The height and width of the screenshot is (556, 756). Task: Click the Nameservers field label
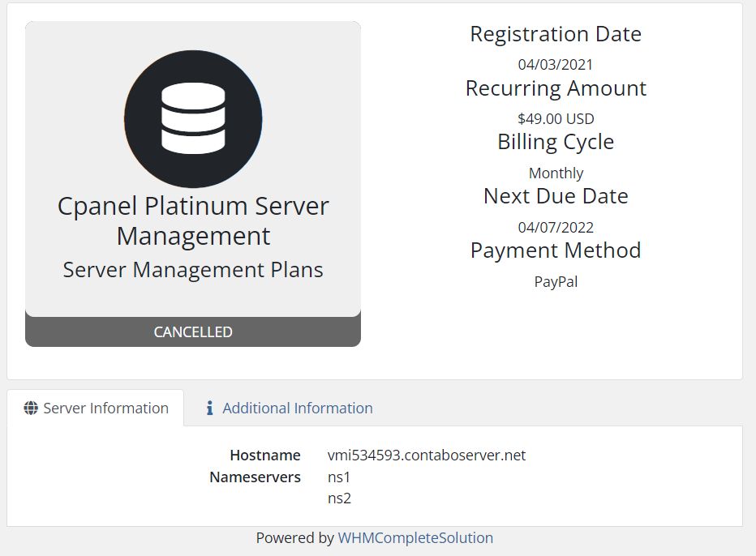coord(255,477)
